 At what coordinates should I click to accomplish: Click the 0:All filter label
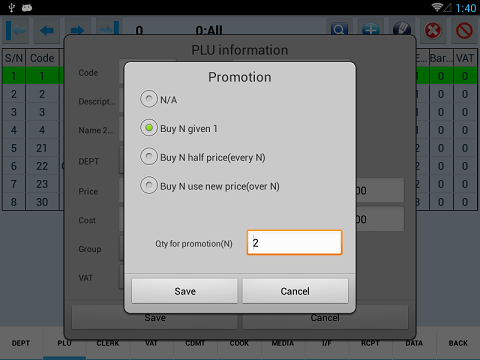pos(209,31)
